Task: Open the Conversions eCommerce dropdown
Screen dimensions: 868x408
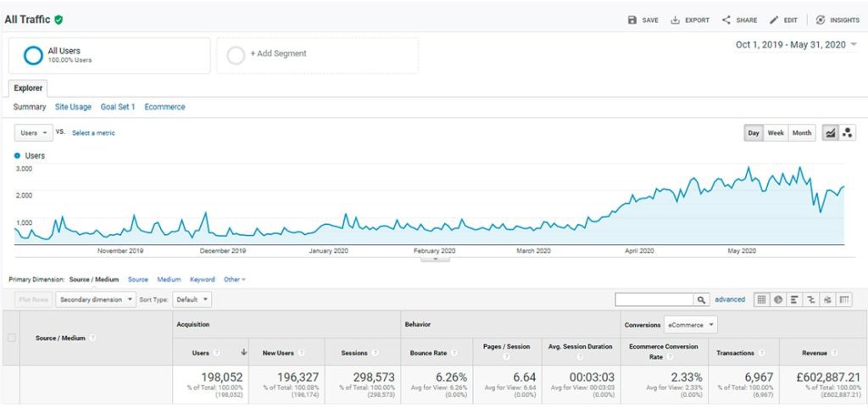Action: point(691,324)
